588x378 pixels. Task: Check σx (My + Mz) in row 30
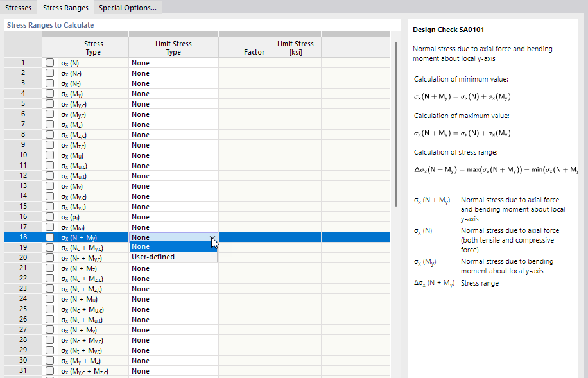(x=49, y=360)
